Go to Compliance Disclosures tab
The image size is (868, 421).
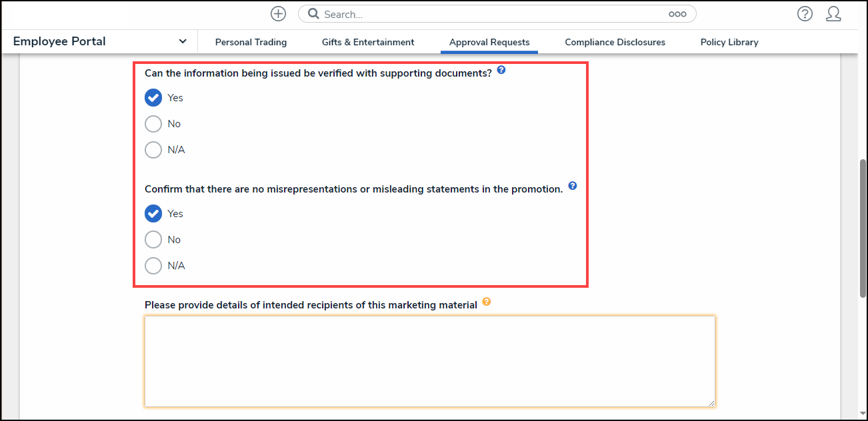coord(615,42)
